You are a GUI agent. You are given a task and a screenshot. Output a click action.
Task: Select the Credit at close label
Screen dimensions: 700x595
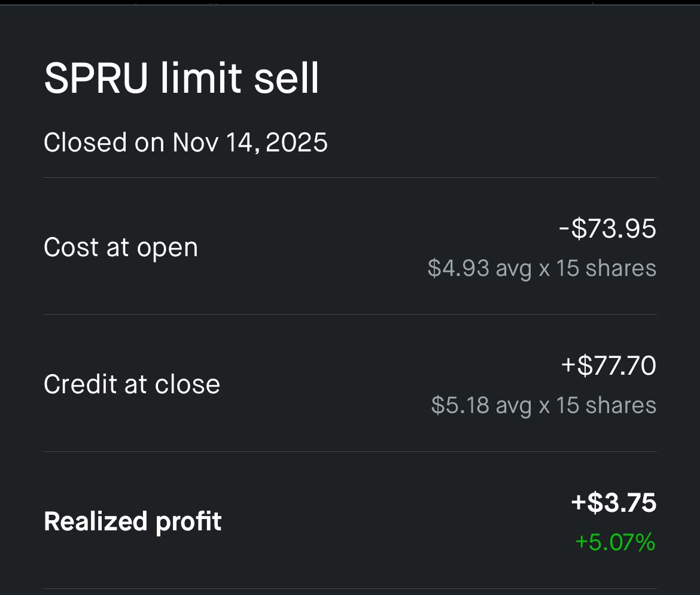132,384
